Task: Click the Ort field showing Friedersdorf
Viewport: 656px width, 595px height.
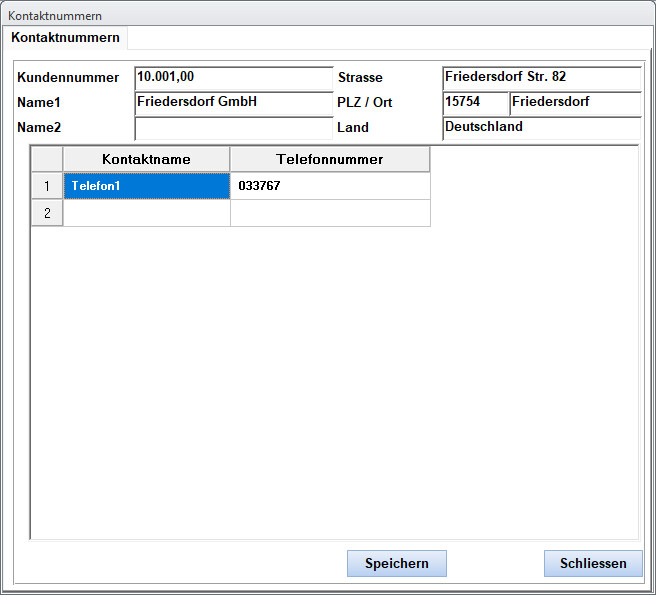Action: pos(575,103)
